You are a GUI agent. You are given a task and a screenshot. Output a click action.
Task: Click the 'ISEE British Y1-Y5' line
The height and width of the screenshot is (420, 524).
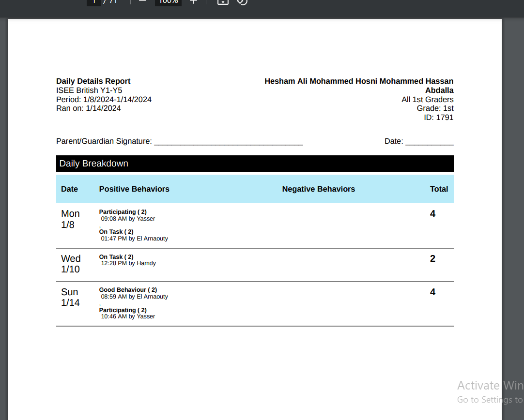click(x=89, y=90)
